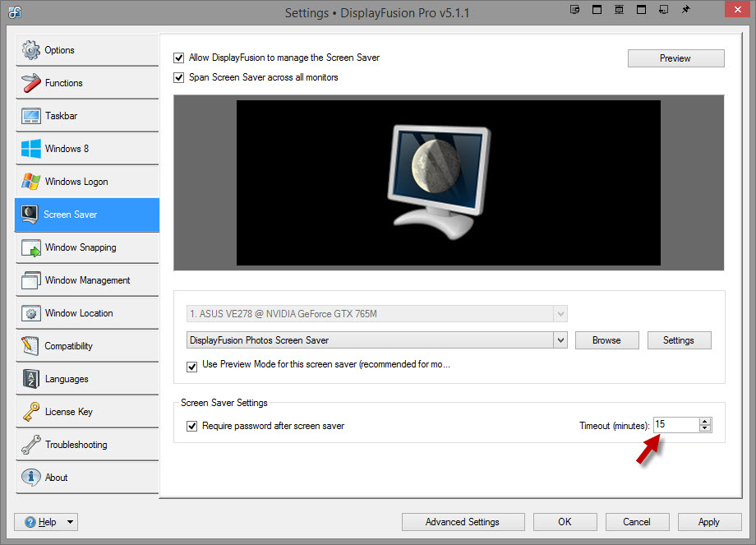Open the Taskbar monitor icon

(x=31, y=116)
